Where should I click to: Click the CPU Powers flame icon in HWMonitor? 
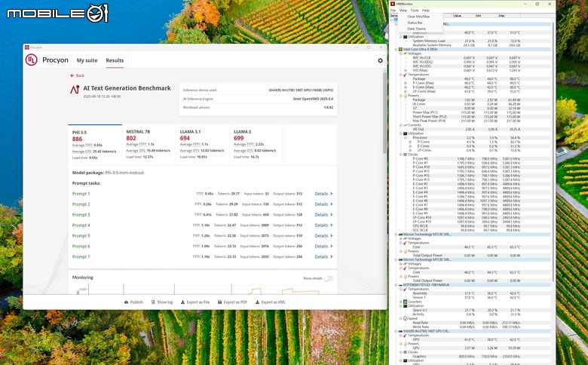coord(405,96)
